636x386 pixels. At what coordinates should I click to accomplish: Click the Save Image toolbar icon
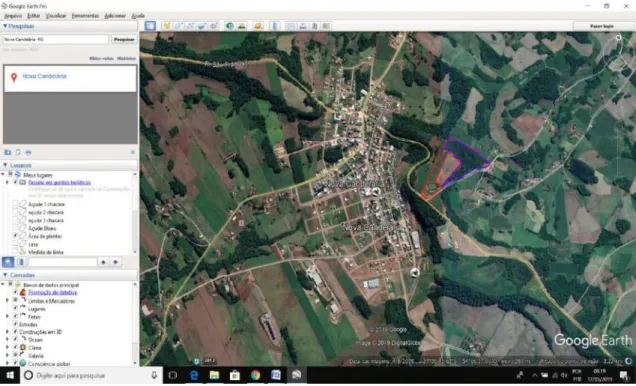(314, 26)
